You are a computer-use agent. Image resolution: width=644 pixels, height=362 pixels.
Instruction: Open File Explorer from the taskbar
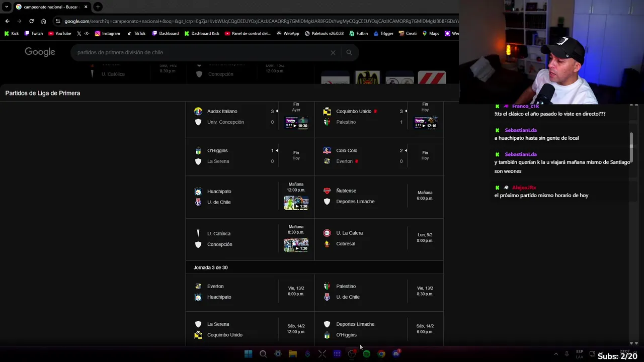click(x=292, y=354)
